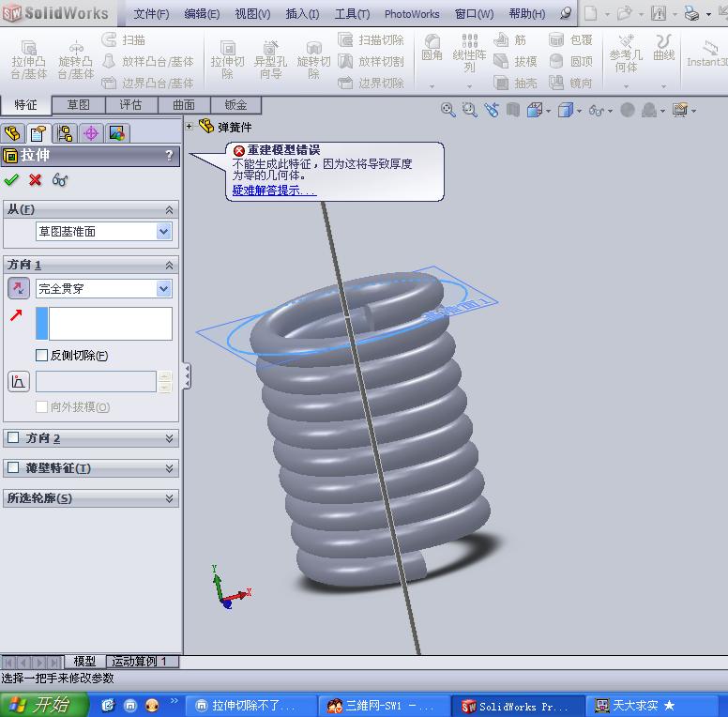Viewport: 728px width, 717px height.
Task: Open the DisplayManager/render tab icon
Action: coord(117,134)
